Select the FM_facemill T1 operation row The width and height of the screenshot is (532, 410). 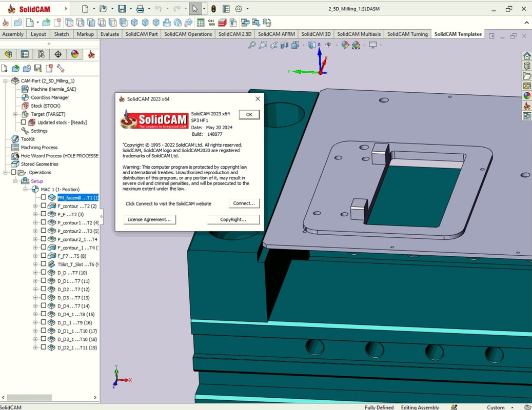[x=77, y=197]
